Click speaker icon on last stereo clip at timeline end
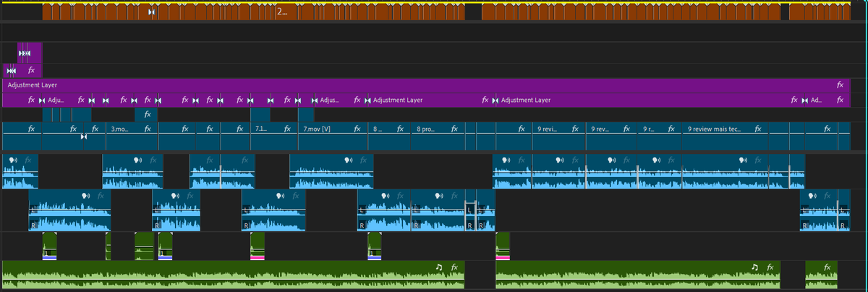 point(813,195)
